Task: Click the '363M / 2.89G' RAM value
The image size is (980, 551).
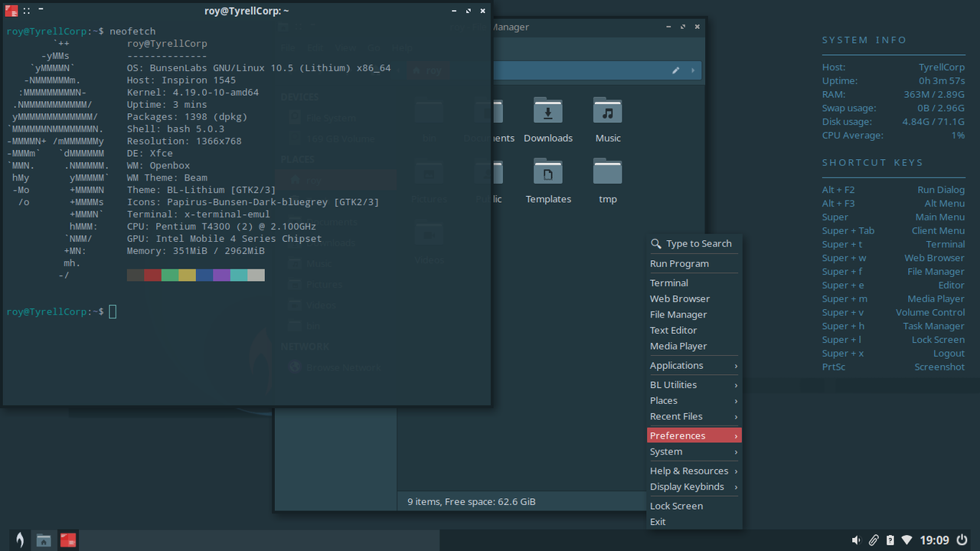Action: coord(934,95)
